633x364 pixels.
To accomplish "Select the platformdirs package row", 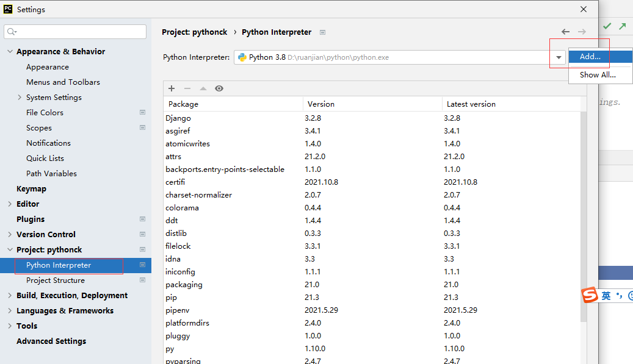I will pyautogui.click(x=372, y=323).
